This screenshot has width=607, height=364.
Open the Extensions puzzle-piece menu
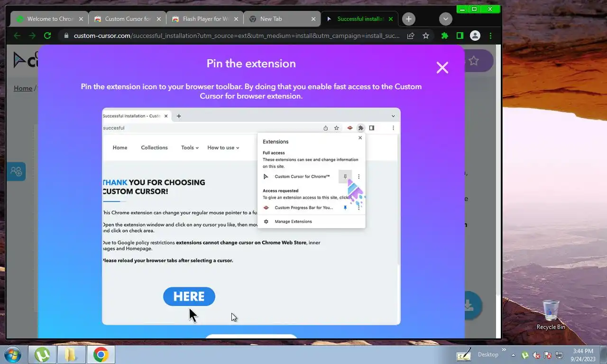click(444, 36)
